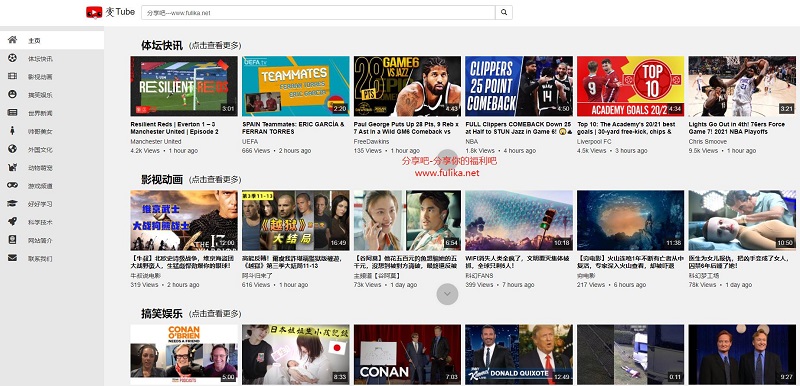Screen dimensions: 800x386
Task: Open 主页 home menu label
Action: (34, 41)
